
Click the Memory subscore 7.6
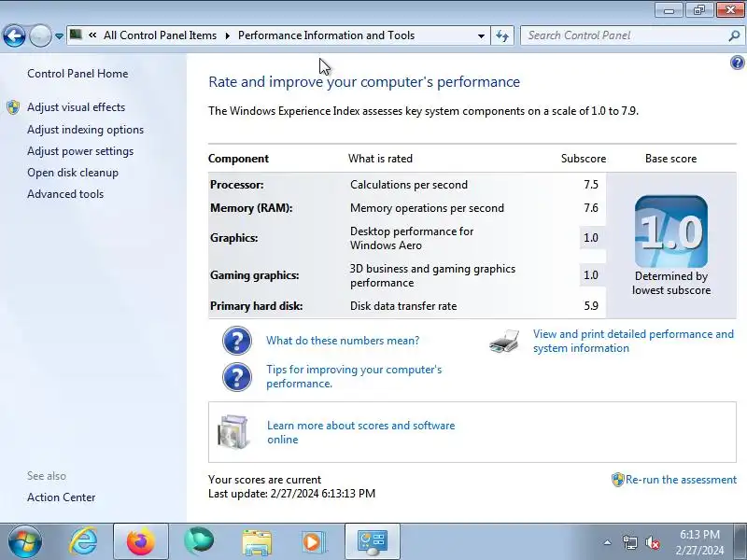pos(591,208)
